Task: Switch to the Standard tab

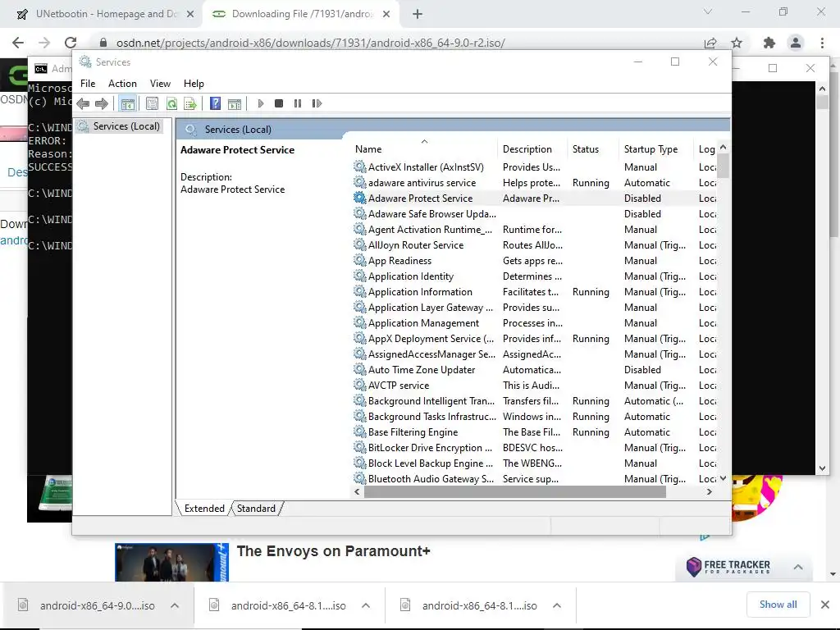Action: tap(256, 509)
